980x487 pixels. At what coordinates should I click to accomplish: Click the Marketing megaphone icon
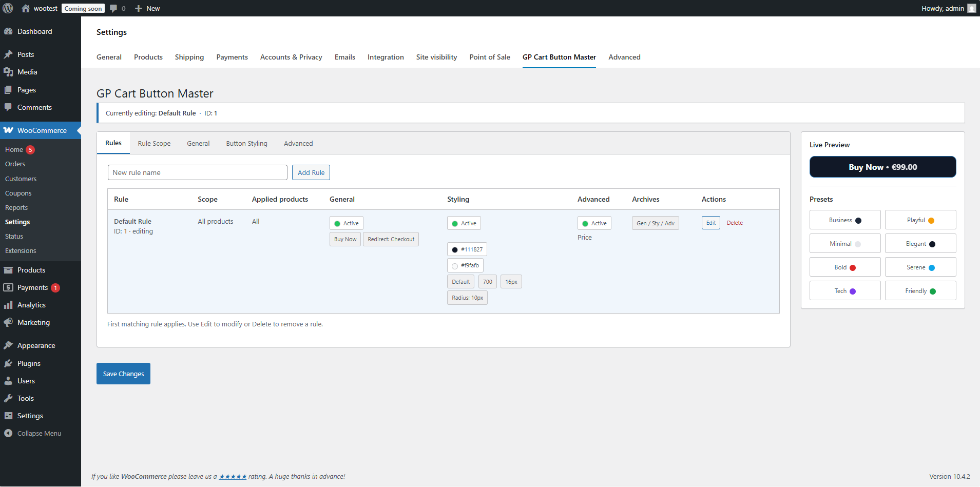point(8,322)
